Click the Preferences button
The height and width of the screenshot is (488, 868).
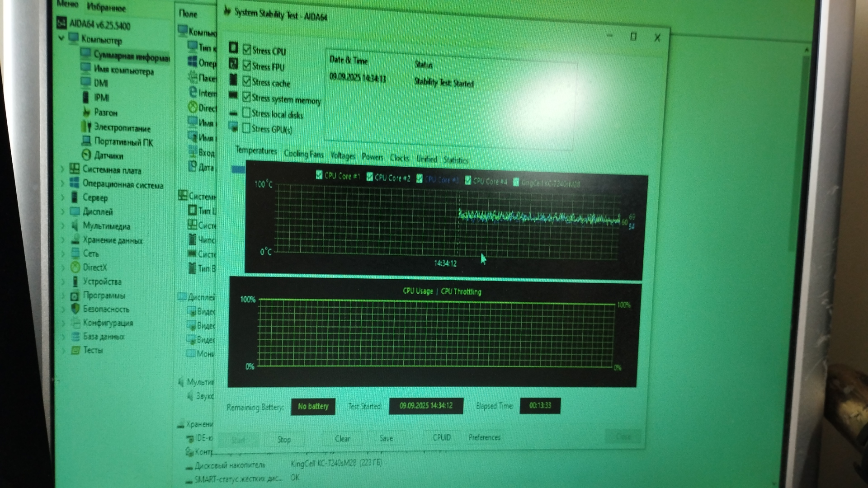coord(484,437)
